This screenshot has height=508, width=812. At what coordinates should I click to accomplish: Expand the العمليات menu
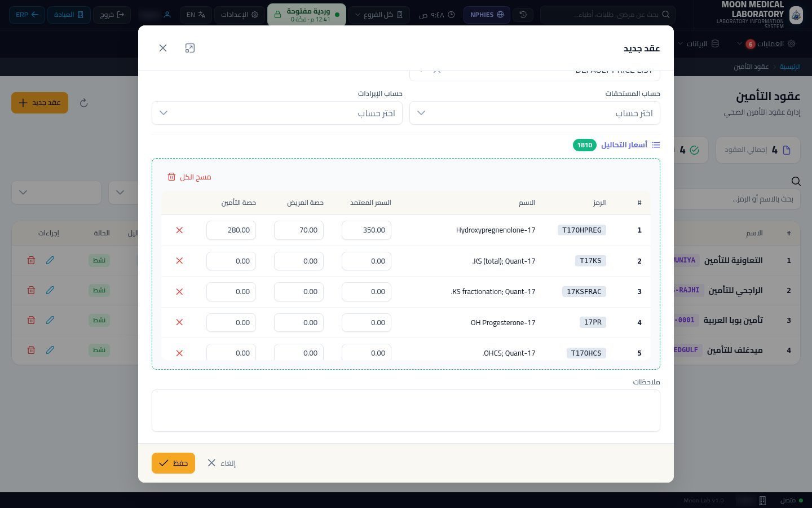pyautogui.click(x=766, y=43)
